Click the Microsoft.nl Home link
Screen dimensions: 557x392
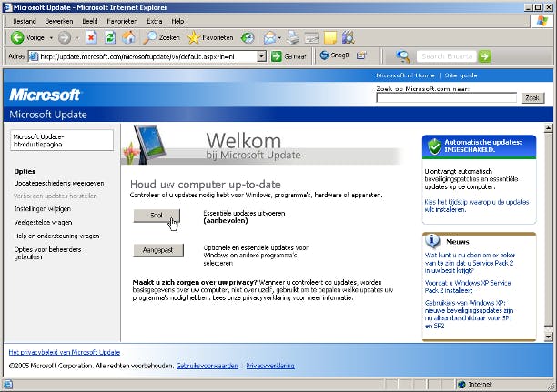point(405,75)
